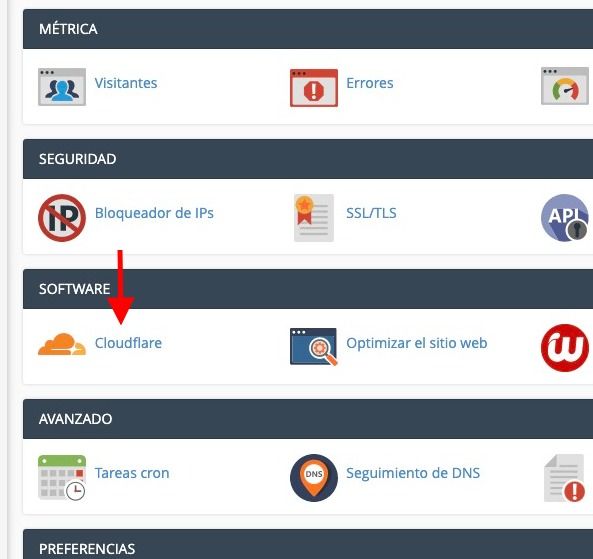The height and width of the screenshot is (559, 593).
Task: Open the orange Cloudflare cloud icon
Action: click(x=62, y=344)
